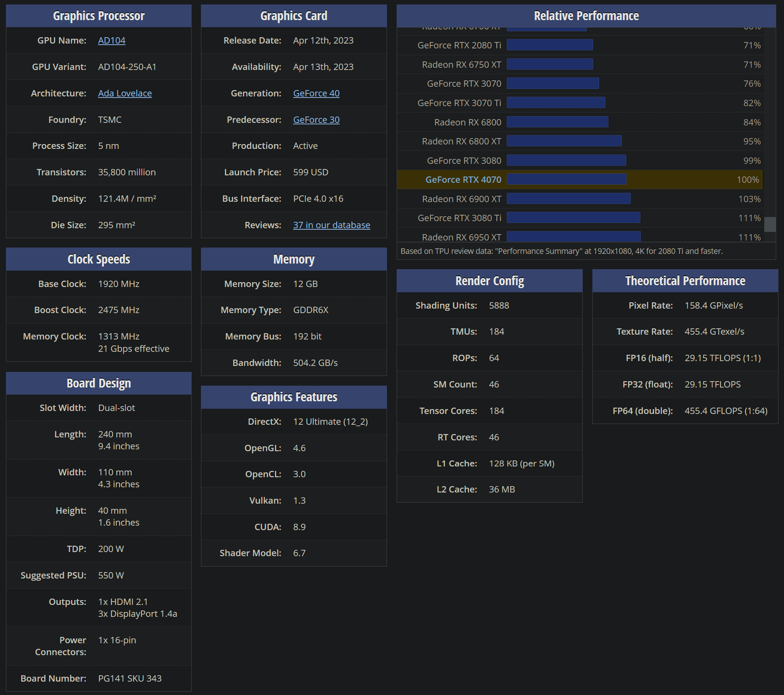Click the Graphics Card section header
The image size is (784, 695).
pyautogui.click(x=294, y=16)
